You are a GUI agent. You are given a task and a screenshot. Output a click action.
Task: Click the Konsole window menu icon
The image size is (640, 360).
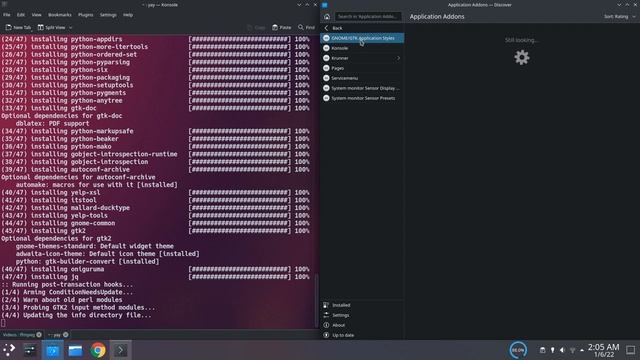point(4,4)
